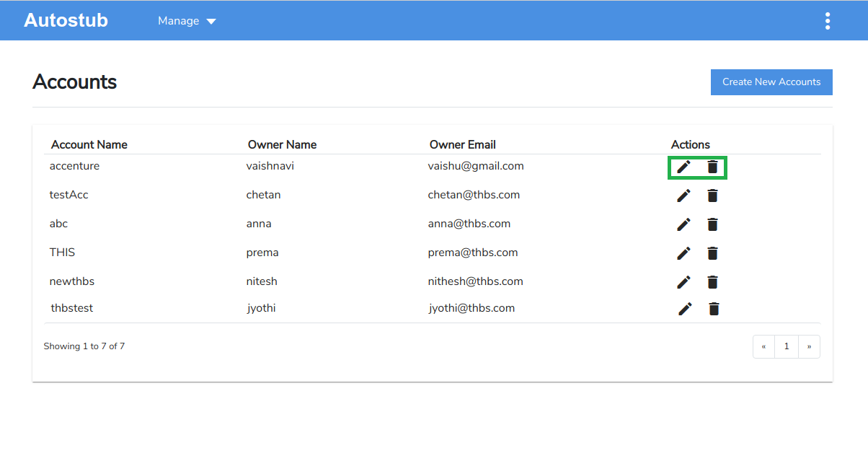Screen dimensions: 868x469
Task: Select page 1 in pagination
Action: pyautogui.click(x=787, y=346)
